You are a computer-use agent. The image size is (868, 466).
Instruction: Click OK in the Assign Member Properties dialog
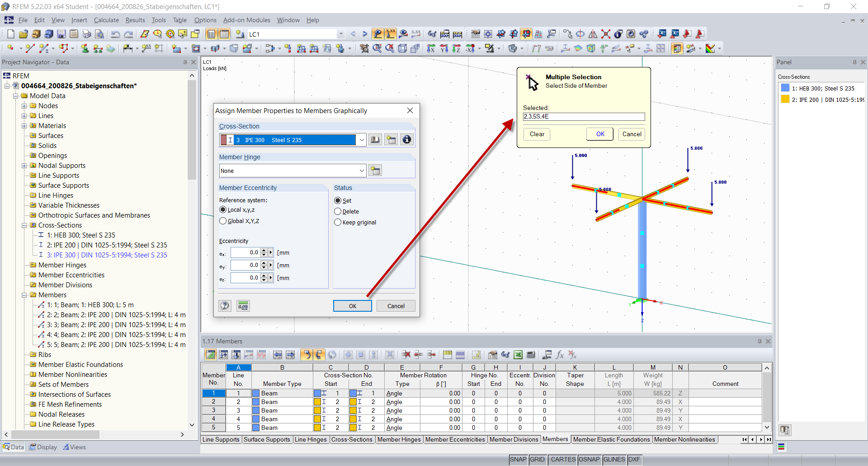click(x=353, y=306)
